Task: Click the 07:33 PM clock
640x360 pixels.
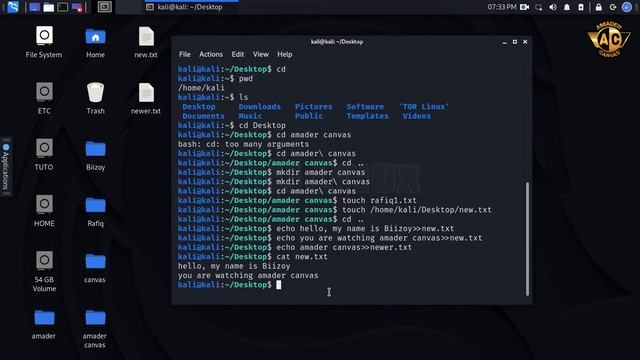Action: (502, 7)
